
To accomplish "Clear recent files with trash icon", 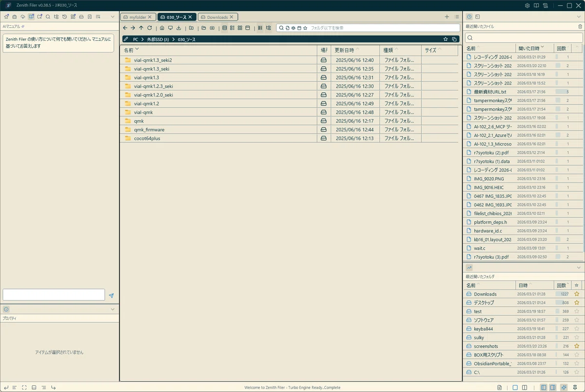I will 580,26.
